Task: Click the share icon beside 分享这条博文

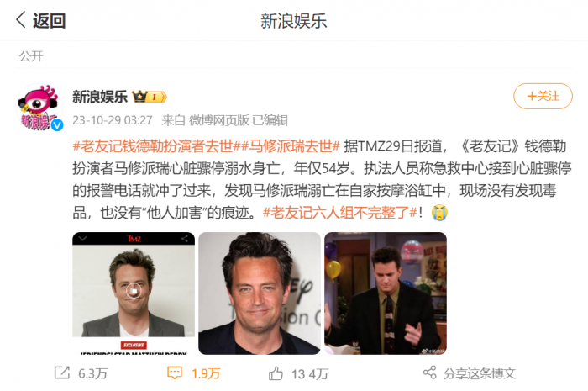Action: point(430,373)
